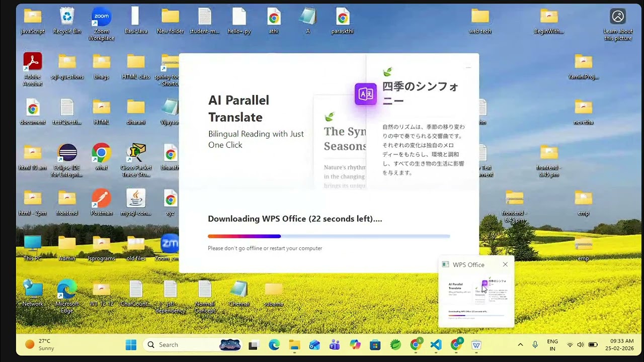Screen dimensions: 644x362
Task: Open Microsoft Teams from the taskbar
Action: 335,345
